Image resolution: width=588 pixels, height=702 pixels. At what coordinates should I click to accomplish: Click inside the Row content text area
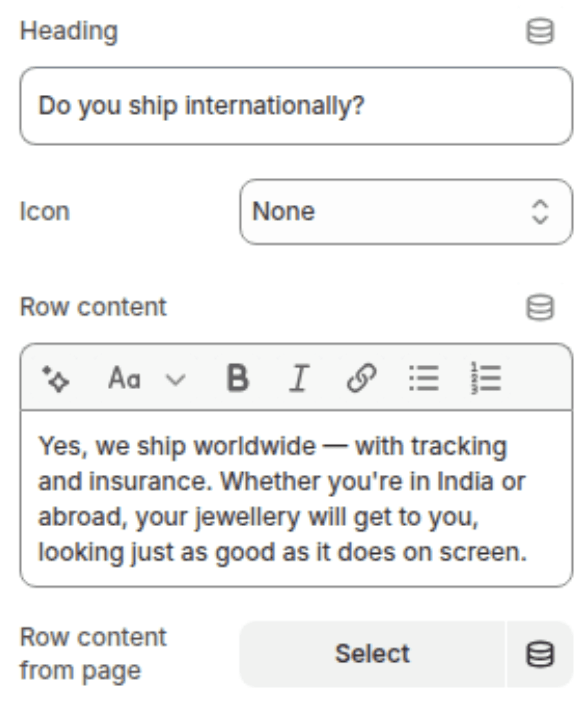(296, 498)
